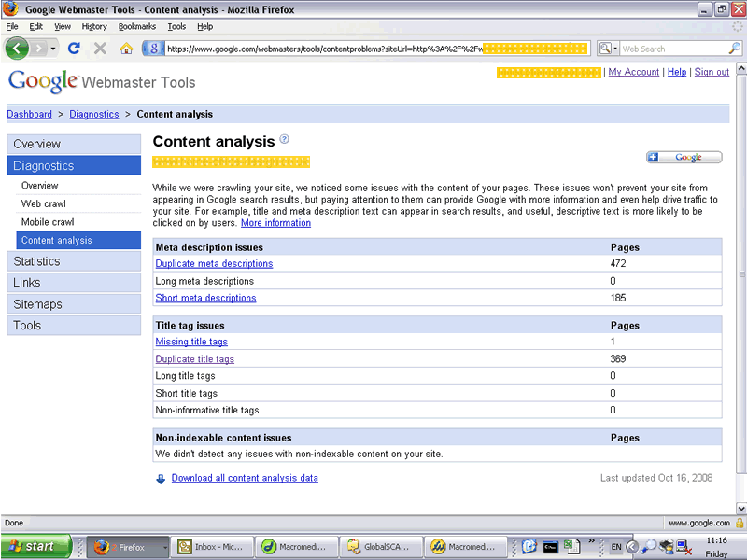Reload the page with the Refresh icon
Screen dimensions: 747x560
(x=74, y=49)
